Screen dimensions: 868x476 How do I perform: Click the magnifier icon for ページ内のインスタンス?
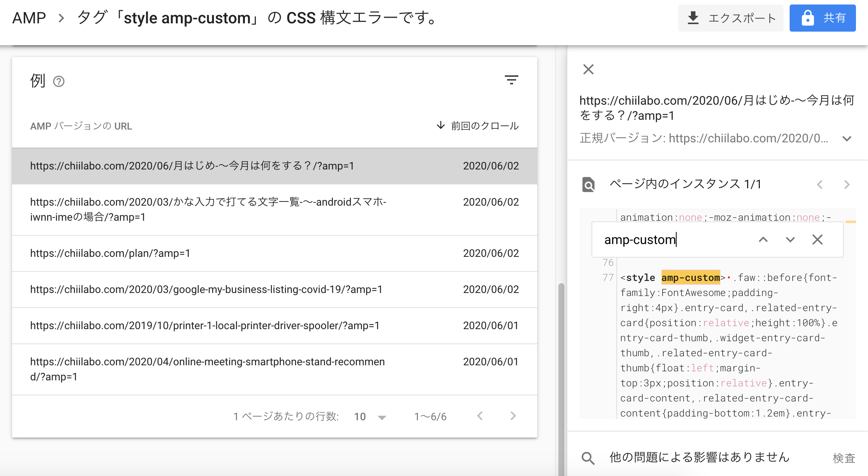(588, 185)
